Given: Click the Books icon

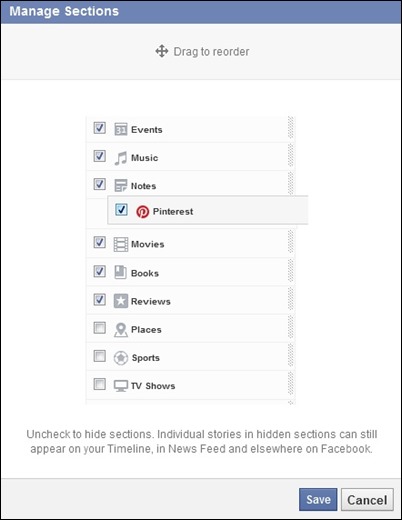Looking at the screenshot, I should tap(121, 272).
